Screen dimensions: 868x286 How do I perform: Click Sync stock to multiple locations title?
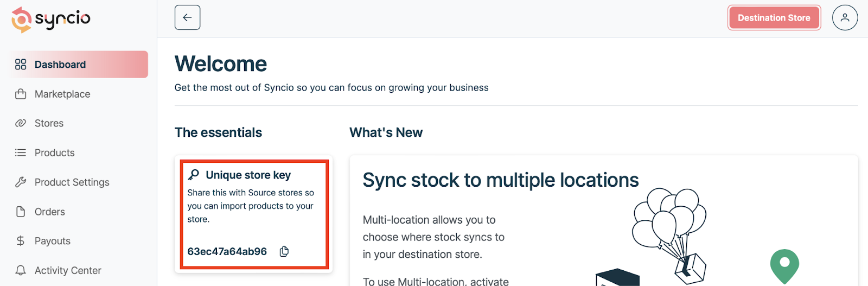501,180
